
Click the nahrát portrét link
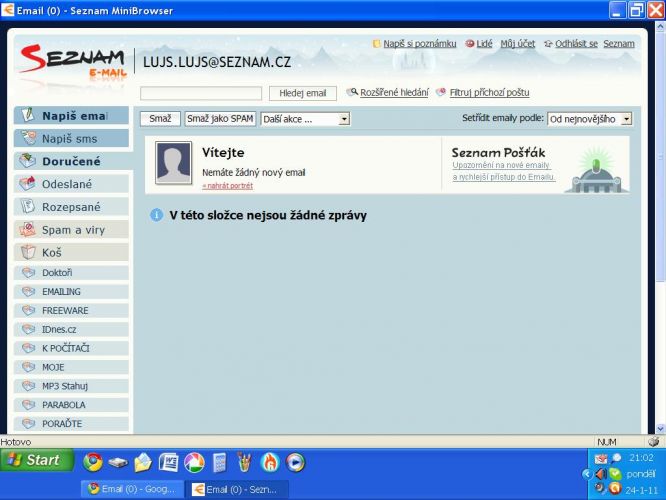pyautogui.click(x=228, y=186)
